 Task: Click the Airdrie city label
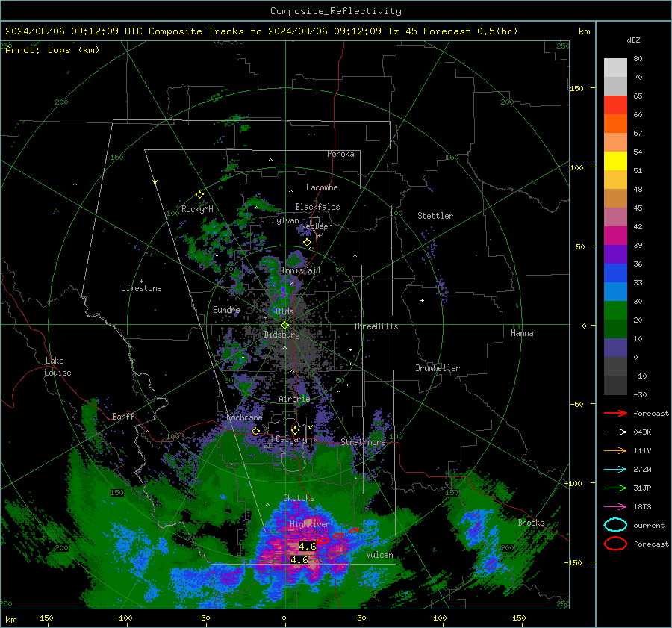(294, 399)
